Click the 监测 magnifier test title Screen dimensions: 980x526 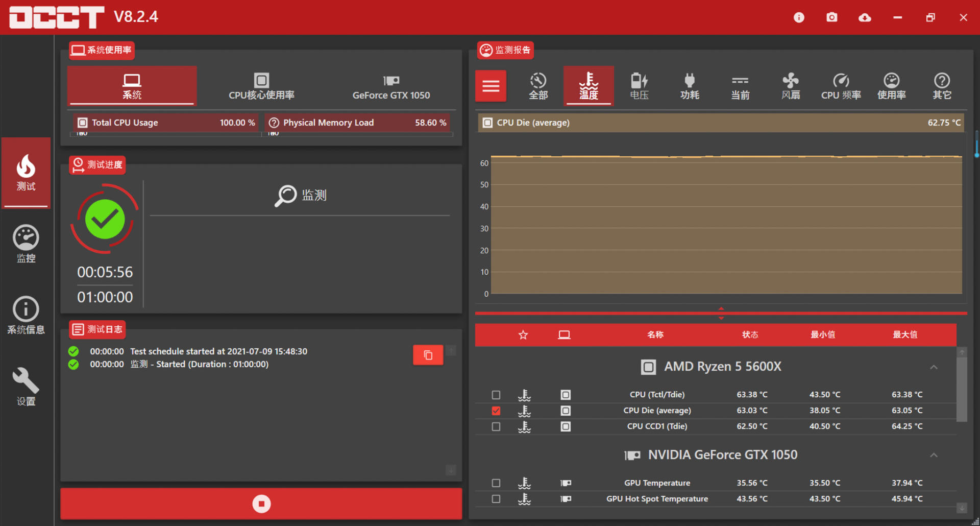click(x=300, y=196)
